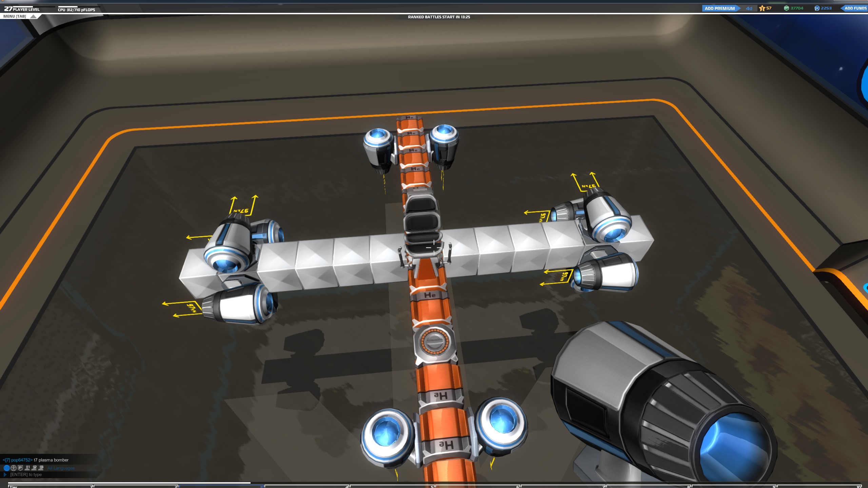This screenshot has height=488, width=868.
Task: Click the [ENTER] to type chat field
Action: (x=26, y=474)
